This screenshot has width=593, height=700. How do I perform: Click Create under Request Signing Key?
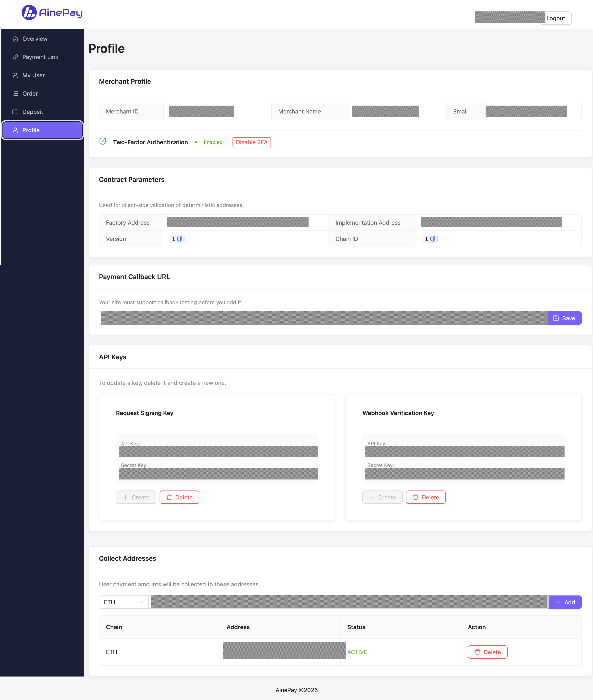136,497
